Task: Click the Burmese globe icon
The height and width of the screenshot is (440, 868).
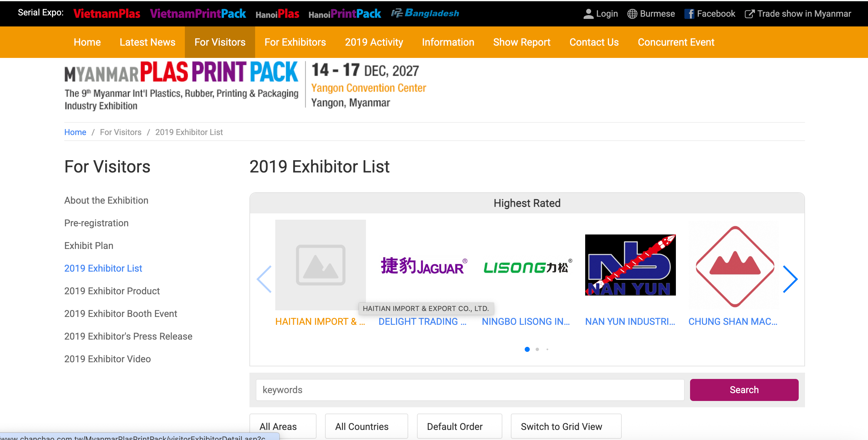Action: tap(632, 14)
